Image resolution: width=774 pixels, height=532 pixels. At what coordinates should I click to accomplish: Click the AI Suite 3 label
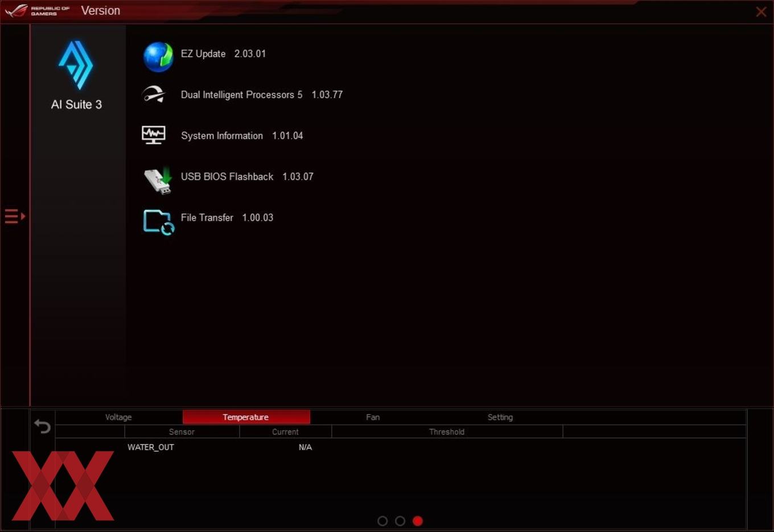tap(76, 105)
